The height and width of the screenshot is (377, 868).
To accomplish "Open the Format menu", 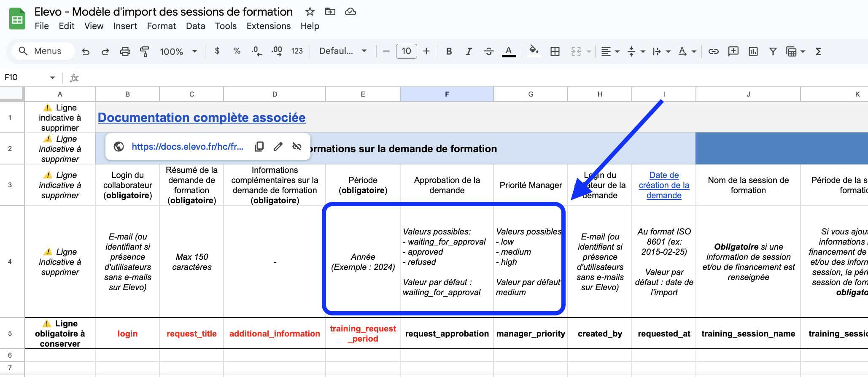I will (162, 26).
